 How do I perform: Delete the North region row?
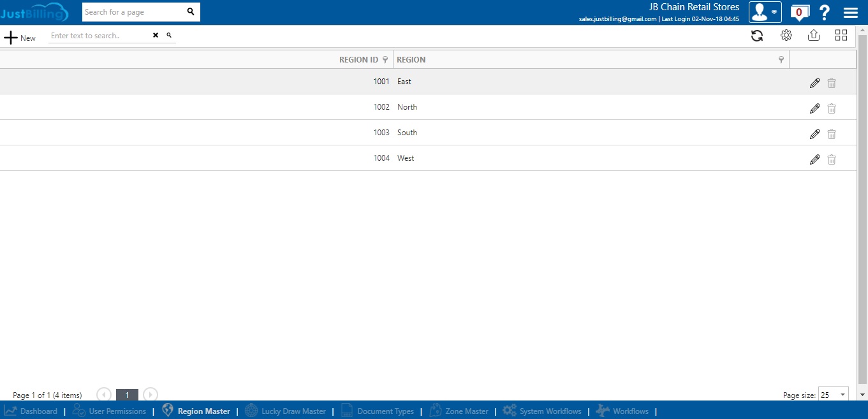832,108
